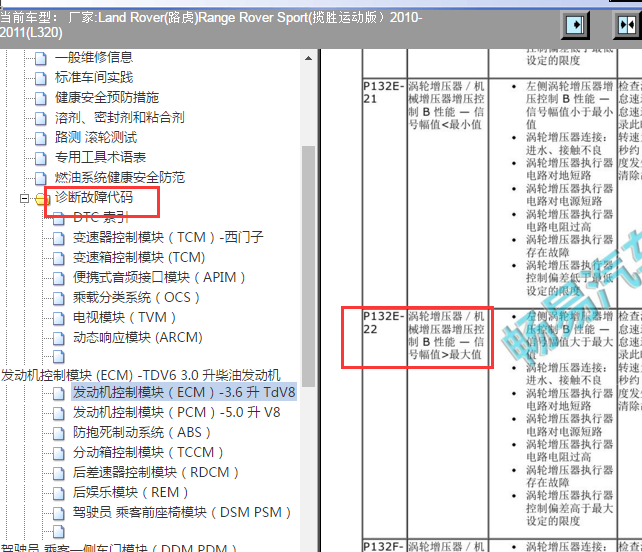Image resolution: width=642 pixels, height=552 pixels.
Task: Open DTC 索引 entry
Action: click(101, 217)
